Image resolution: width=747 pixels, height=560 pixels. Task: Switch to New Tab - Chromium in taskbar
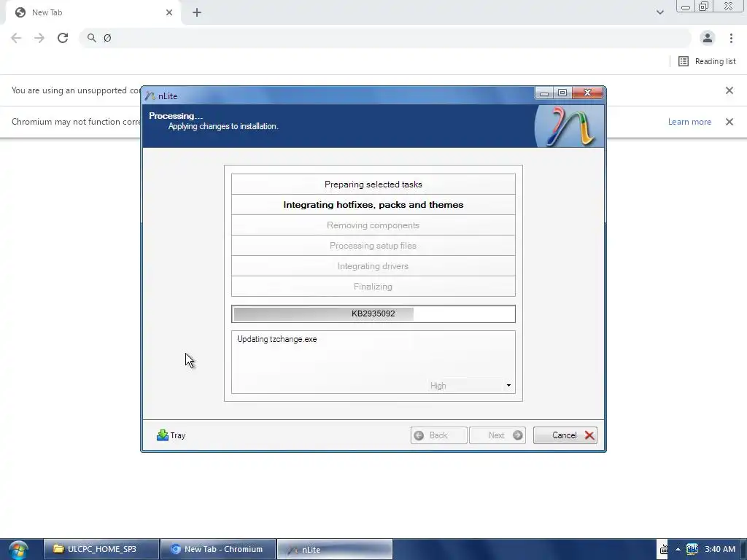coord(218,549)
